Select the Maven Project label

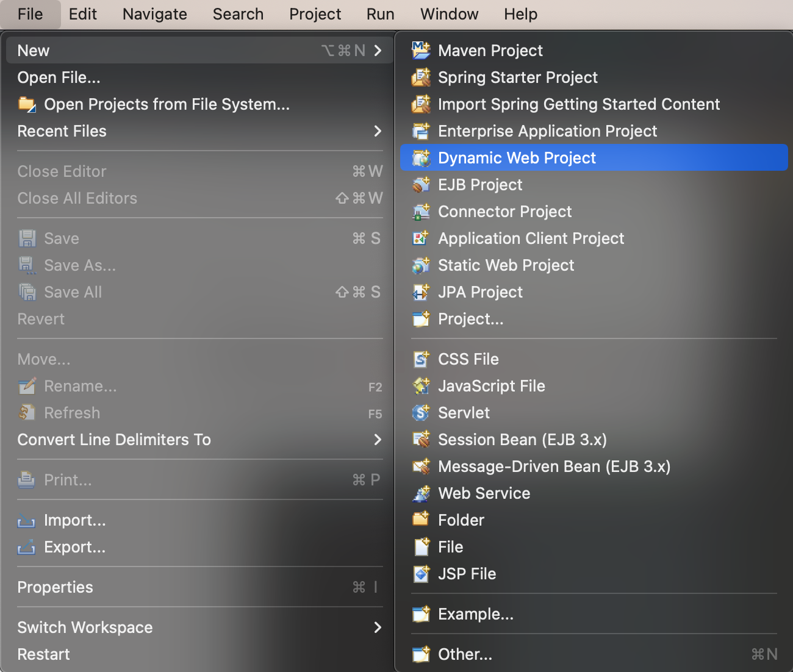click(x=490, y=51)
